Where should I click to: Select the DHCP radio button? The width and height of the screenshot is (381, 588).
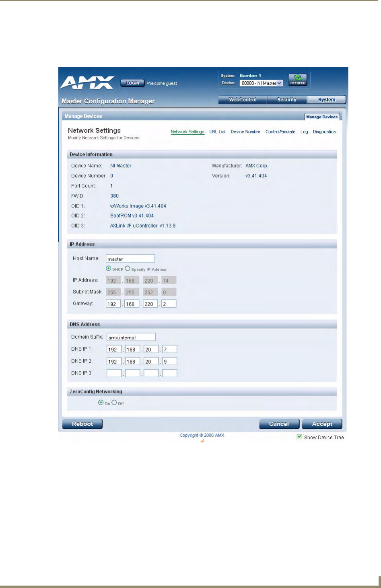click(109, 269)
